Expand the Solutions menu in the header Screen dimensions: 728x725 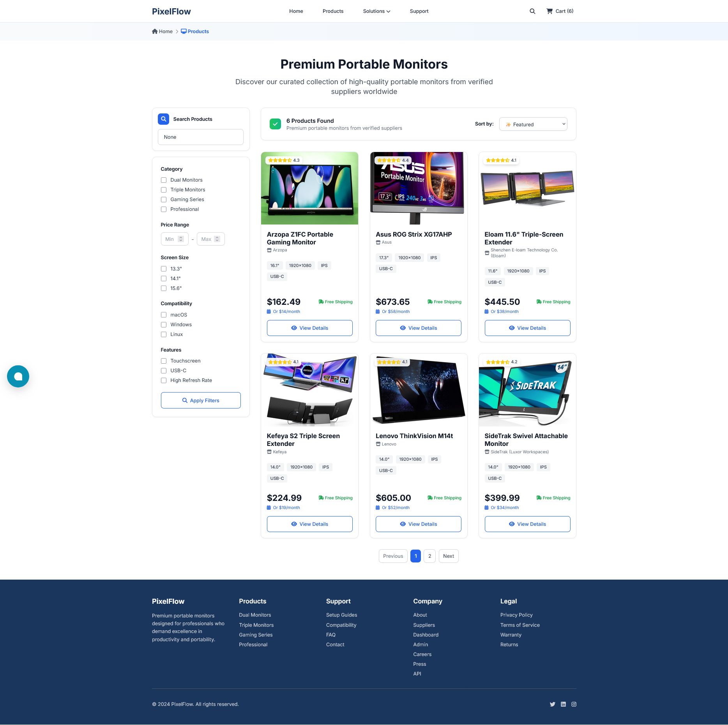click(376, 11)
